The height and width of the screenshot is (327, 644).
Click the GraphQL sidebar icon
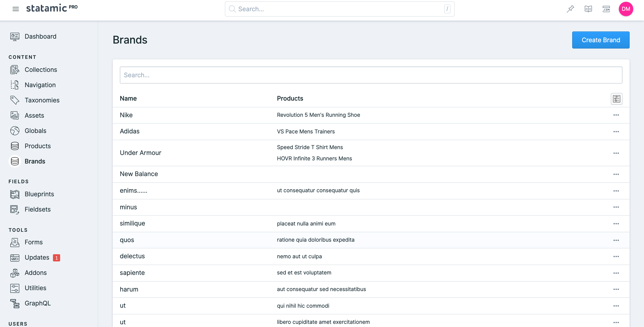pyautogui.click(x=15, y=303)
